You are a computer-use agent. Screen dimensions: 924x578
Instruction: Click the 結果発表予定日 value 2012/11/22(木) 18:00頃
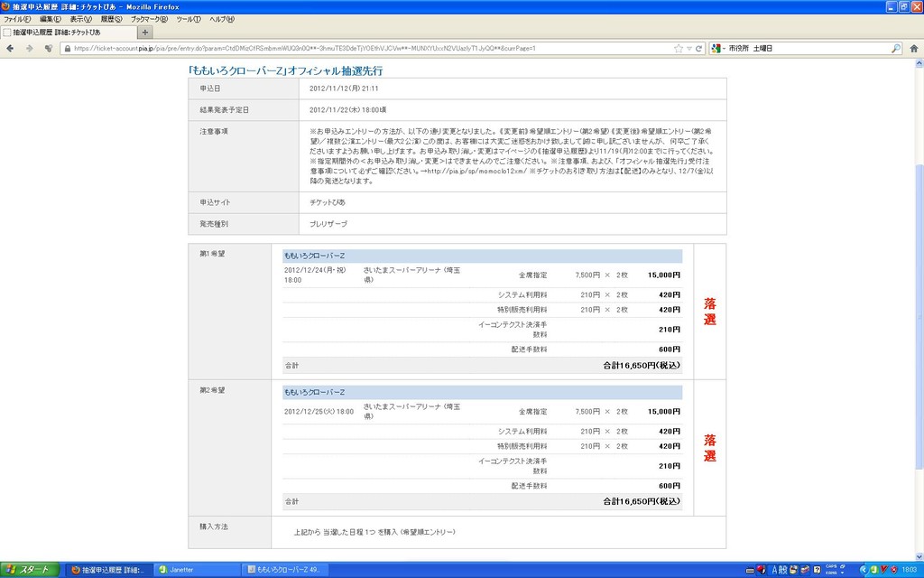coord(347,109)
